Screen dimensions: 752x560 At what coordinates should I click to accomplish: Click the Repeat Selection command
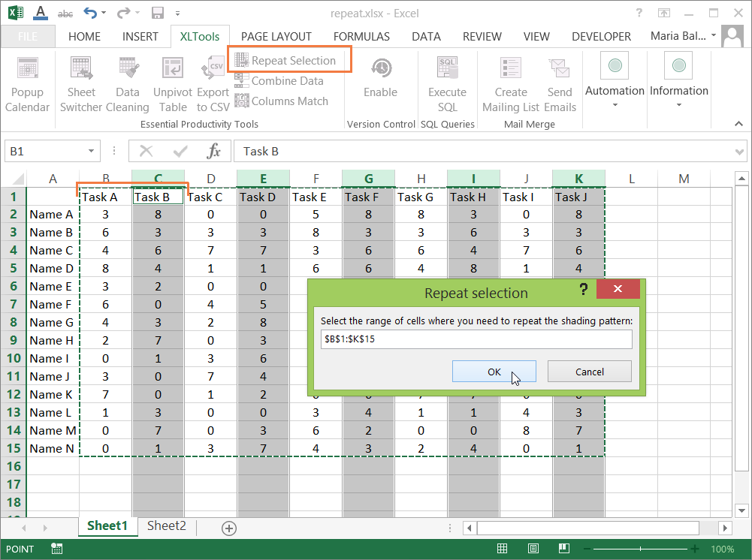coord(289,59)
